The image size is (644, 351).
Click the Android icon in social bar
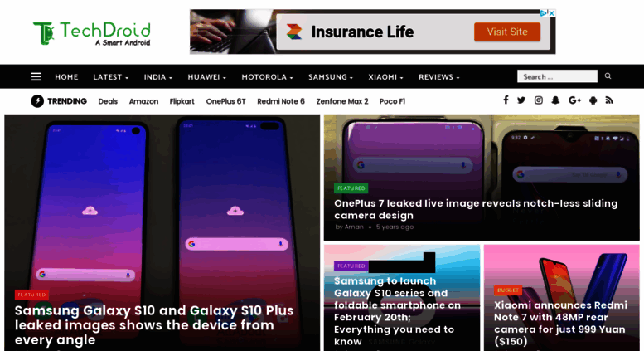point(593,100)
